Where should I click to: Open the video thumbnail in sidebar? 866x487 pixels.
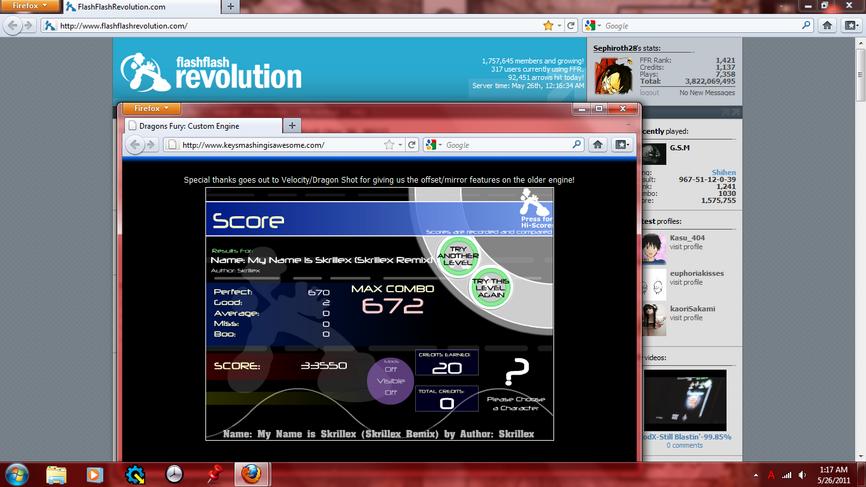click(x=685, y=400)
